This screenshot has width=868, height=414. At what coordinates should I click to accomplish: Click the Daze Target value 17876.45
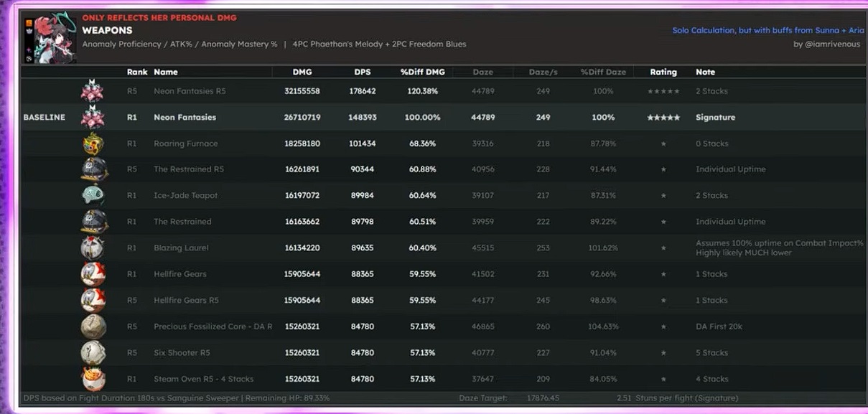[x=543, y=397]
